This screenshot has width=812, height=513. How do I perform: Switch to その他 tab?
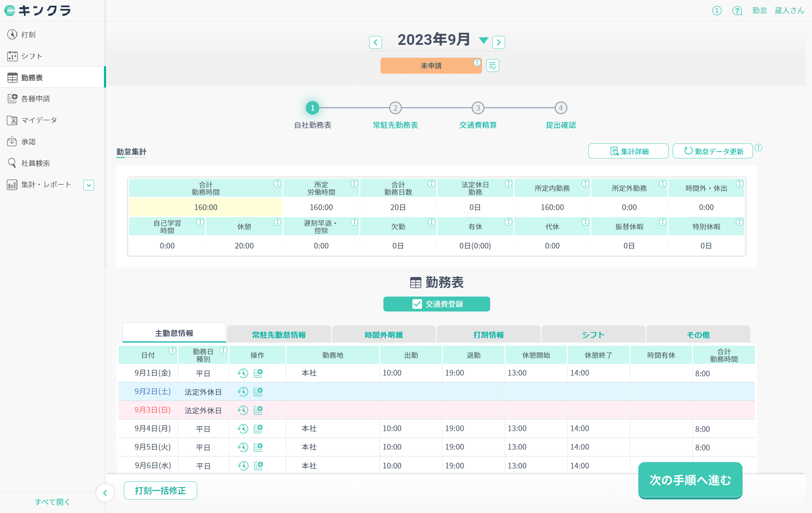698,335
